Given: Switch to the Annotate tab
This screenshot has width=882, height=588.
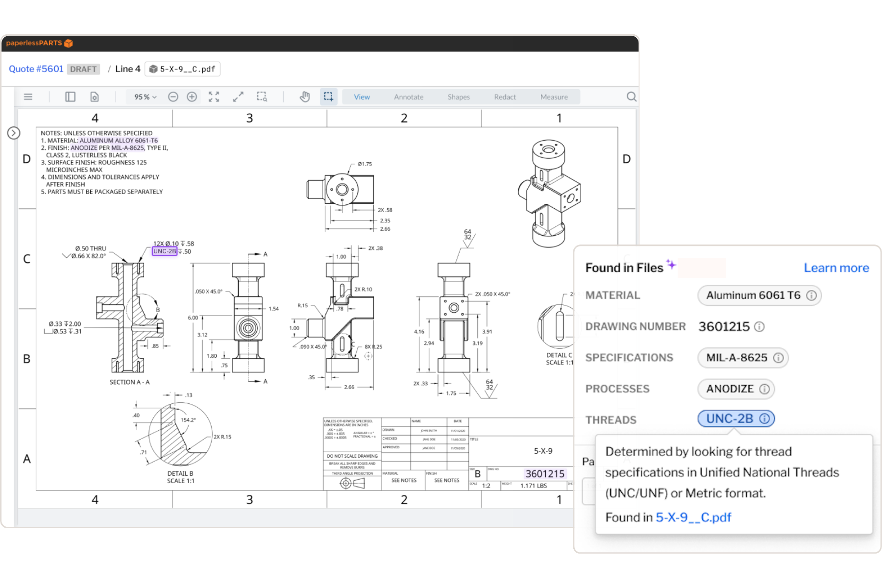Looking at the screenshot, I should click(409, 97).
